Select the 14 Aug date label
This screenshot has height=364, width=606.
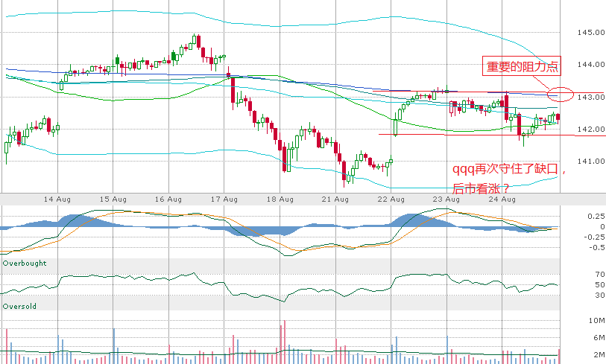click(57, 199)
